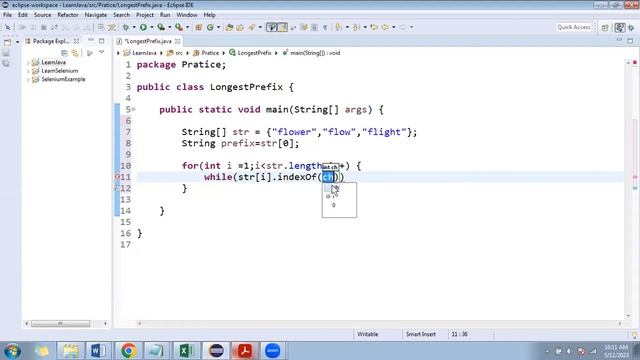This screenshot has height=360, width=640.
Task: Click the Back navigation arrow icon
Action: (x=385, y=27)
